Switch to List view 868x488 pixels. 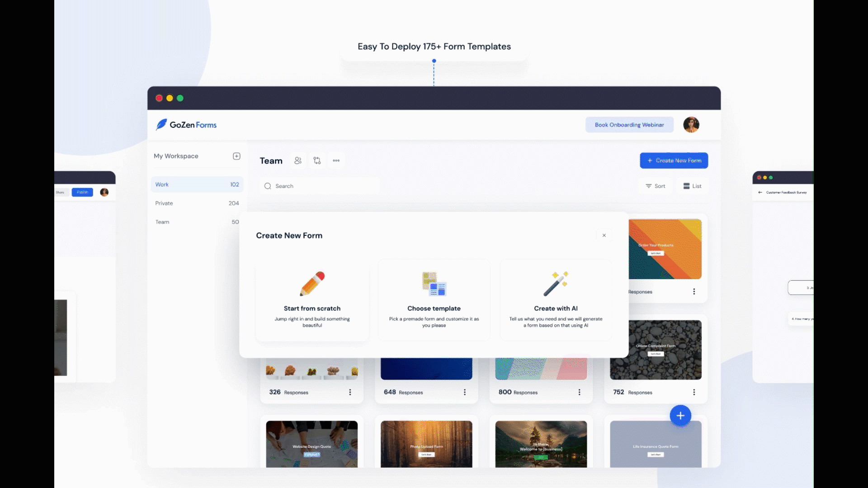coord(692,186)
